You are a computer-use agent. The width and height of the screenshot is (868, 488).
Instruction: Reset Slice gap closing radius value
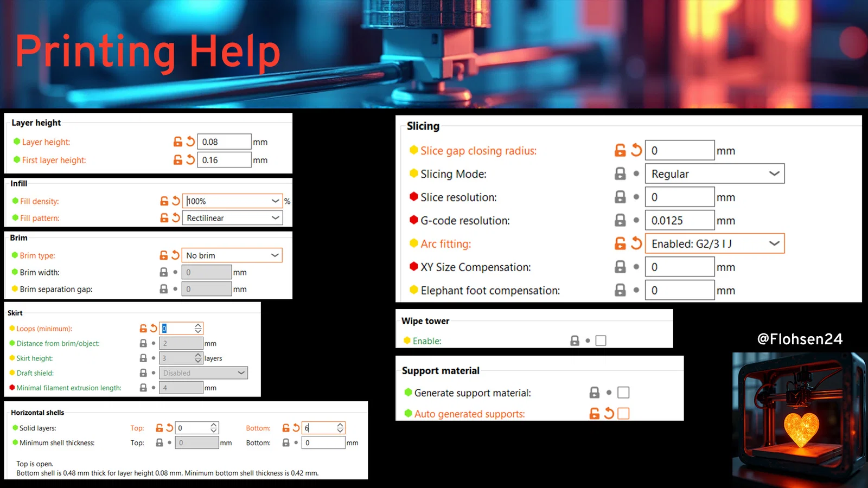(636, 150)
